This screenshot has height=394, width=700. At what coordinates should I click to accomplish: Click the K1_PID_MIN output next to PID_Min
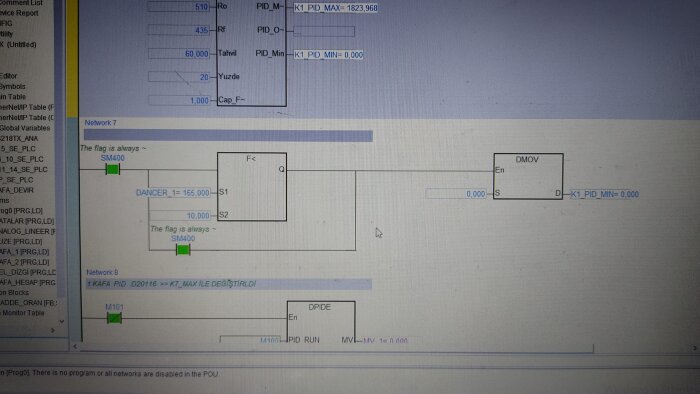pos(328,55)
